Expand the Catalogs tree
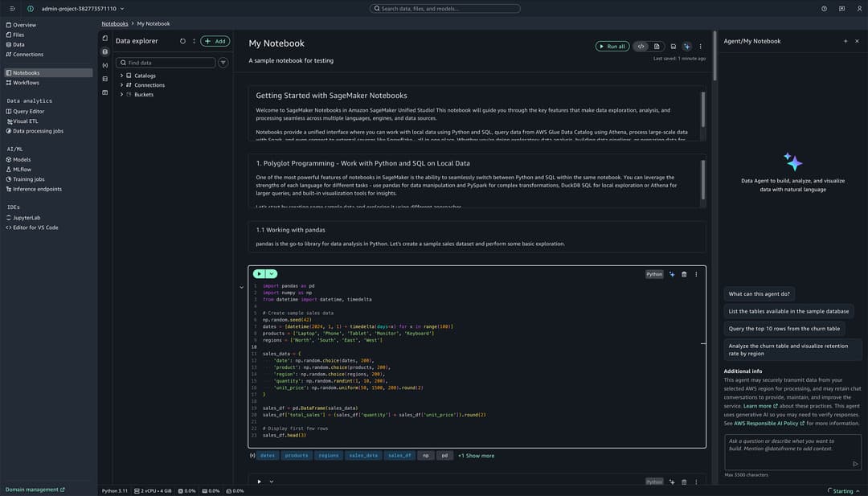This screenshot has height=496, width=868. 121,75
